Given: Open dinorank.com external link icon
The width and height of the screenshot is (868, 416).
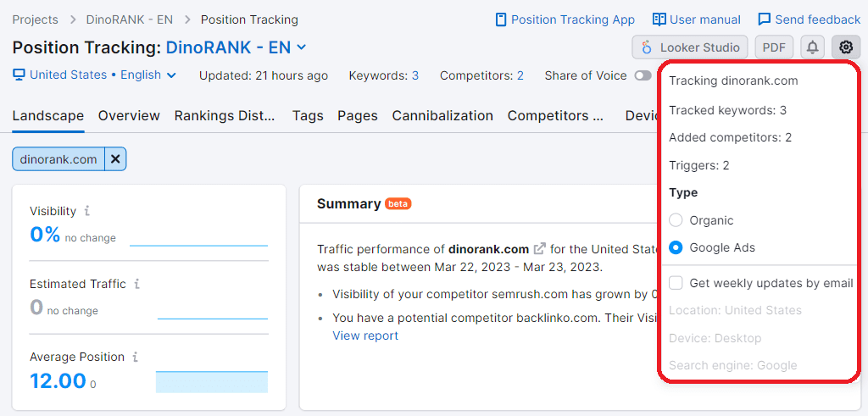Looking at the screenshot, I should pos(539,249).
